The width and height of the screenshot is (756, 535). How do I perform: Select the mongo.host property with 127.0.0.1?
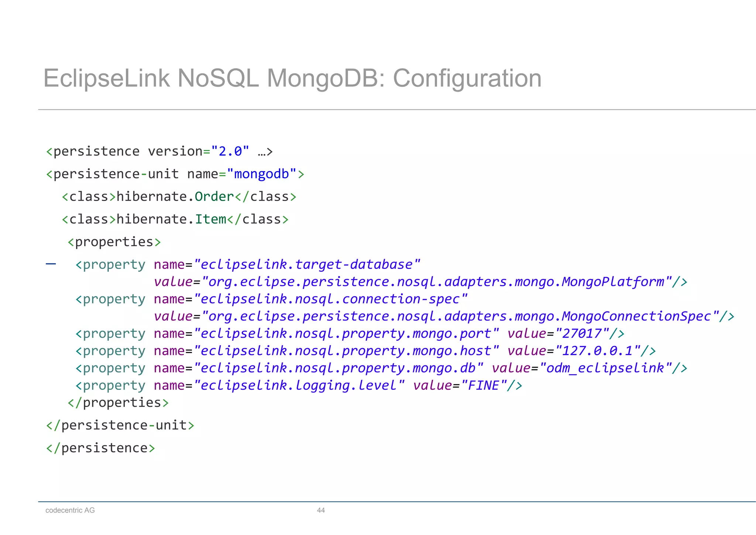coord(365,351)
